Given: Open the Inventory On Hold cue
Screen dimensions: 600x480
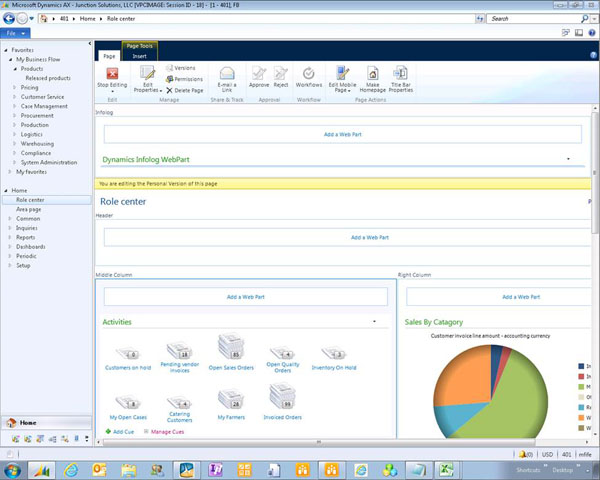Looking at the screenshot, I should 334,359.
